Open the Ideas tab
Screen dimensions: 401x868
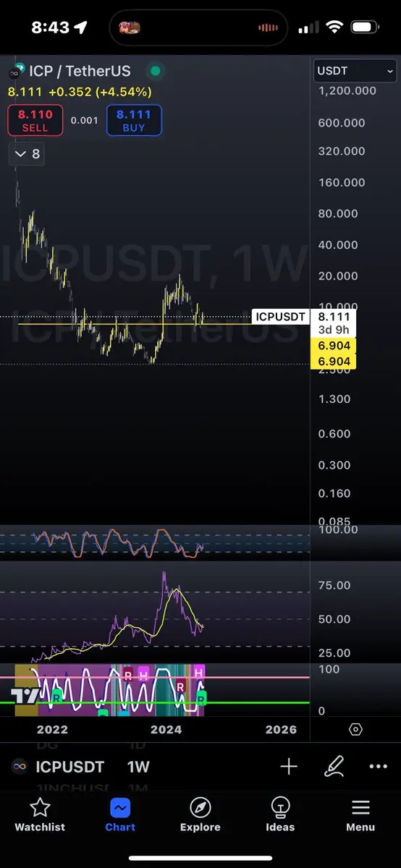[x=280, y=814]
